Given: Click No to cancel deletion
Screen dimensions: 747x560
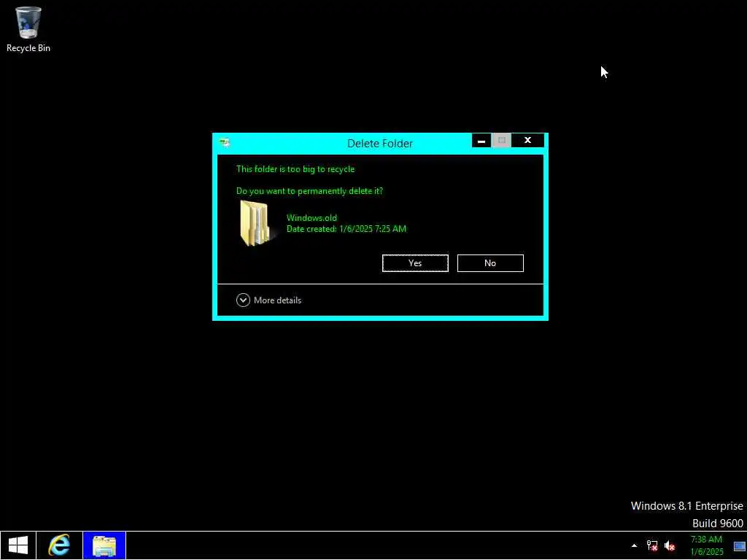Looking at the screenshot, I should (490, 262).
